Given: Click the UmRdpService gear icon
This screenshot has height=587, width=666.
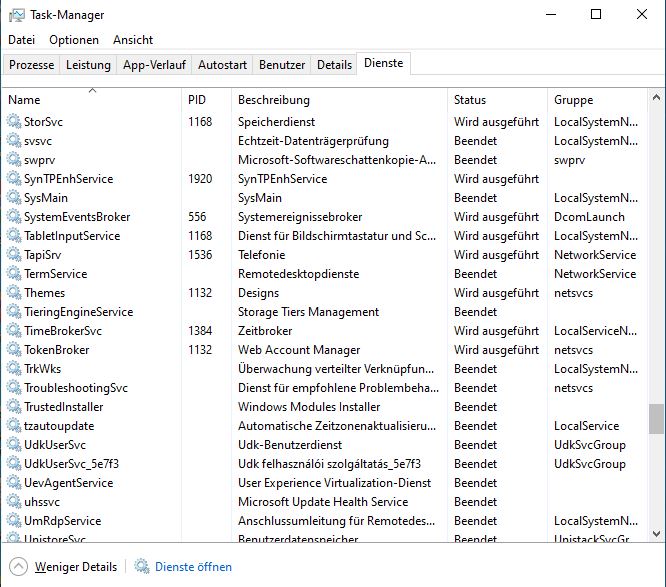Looking at the screenshot, I should (14, 521).
